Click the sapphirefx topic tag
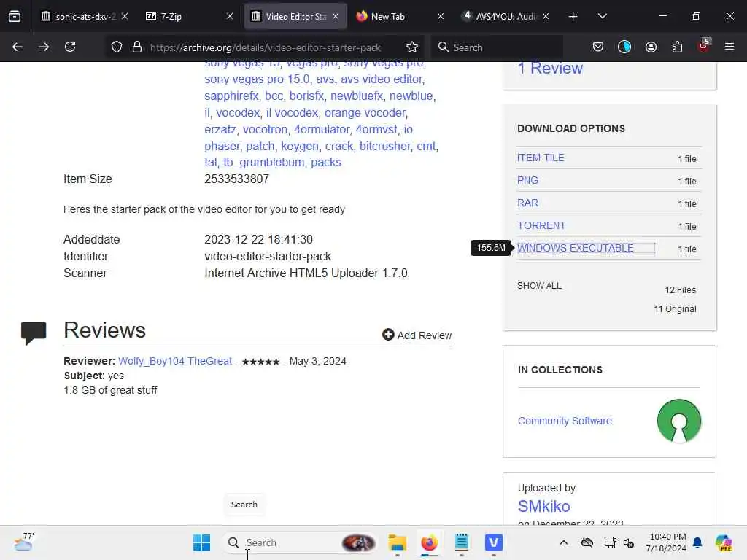Viewport: 747px width, 560px height. 231,96
